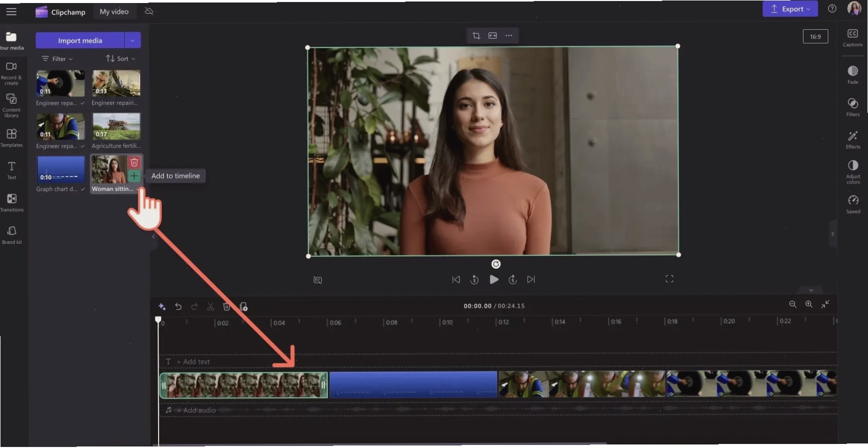
Task: Open the Transitions tab
Action: click(12, 202)
